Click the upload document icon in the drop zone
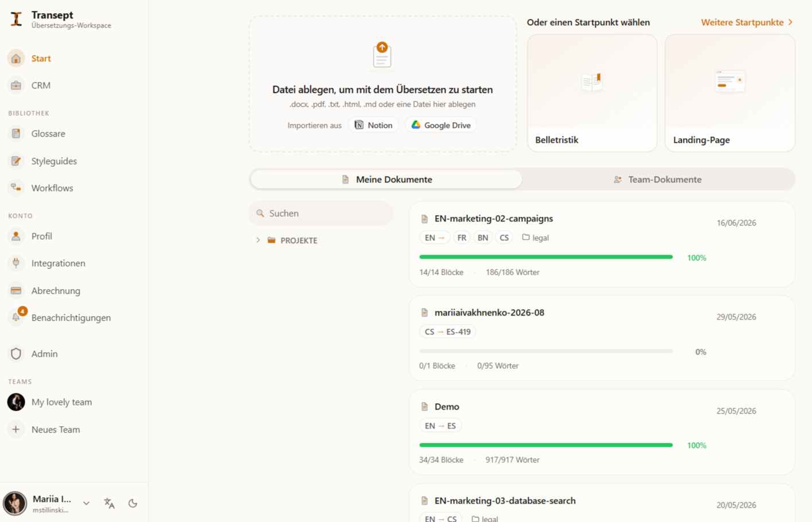812x522 pixels. pyautogui.click(x=382, y=56)
